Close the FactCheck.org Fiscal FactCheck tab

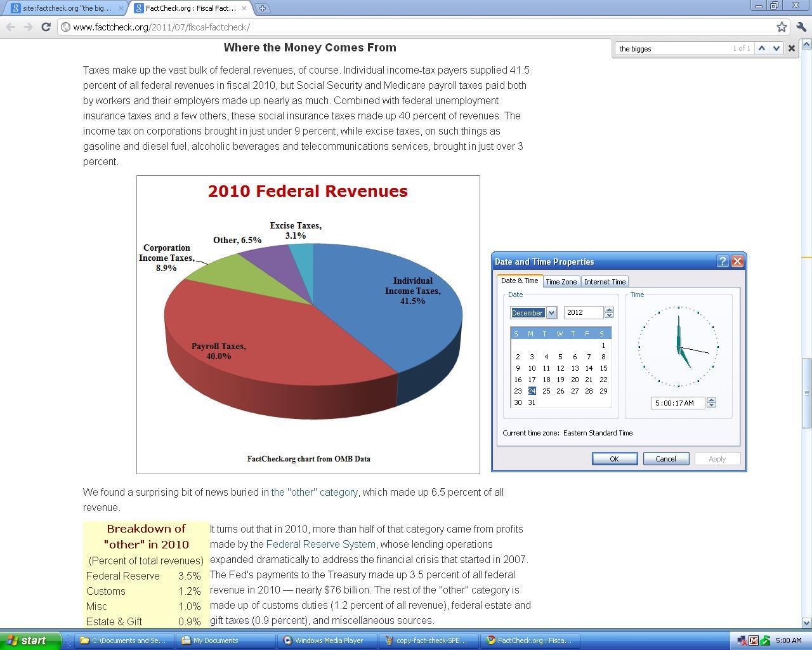click(244, 8)
